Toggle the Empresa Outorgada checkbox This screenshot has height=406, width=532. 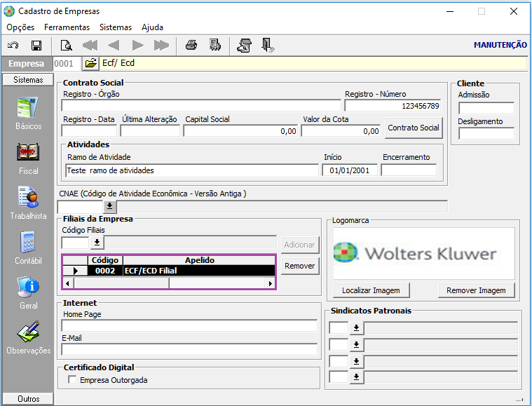point(72,379)
